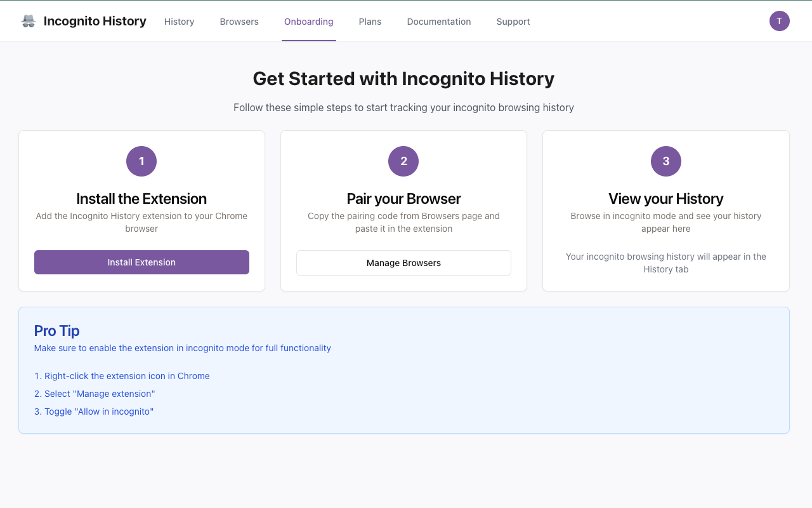The height and width of the screenshot is (508, 812).
Task: Click the Install Extension button
Action: click(141, 262)
